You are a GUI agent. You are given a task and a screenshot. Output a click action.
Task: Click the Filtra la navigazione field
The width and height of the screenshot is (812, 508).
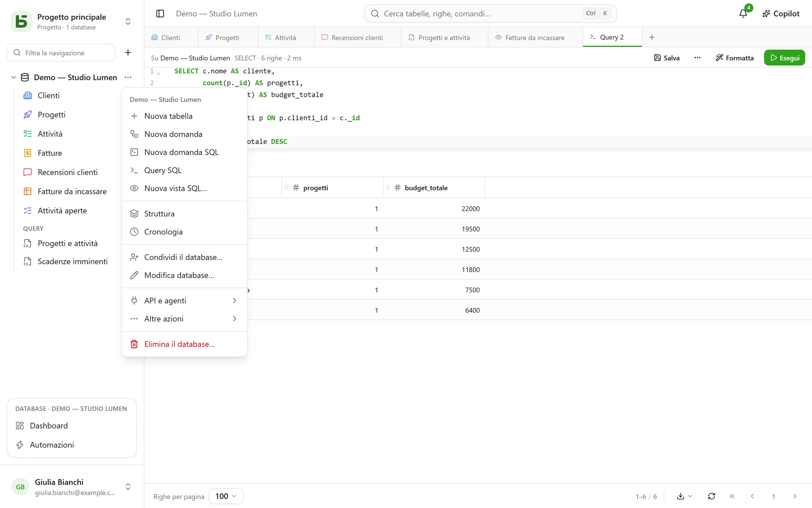61,53
